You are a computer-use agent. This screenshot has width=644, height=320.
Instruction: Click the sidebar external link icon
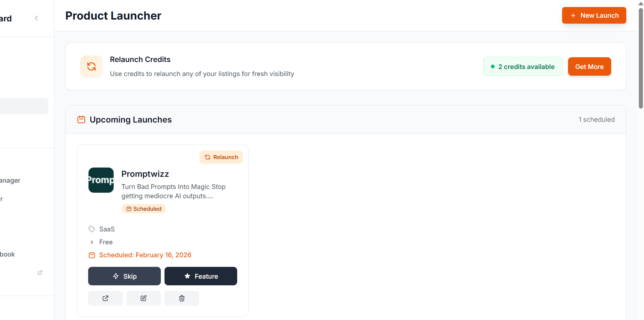[40, 272]
